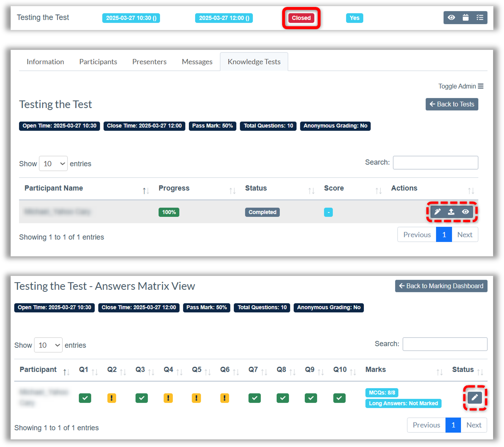Viewport: 504px width, 447px height.
Task: Click the pencil icon in participant Actions
Action: pos(437,212)
